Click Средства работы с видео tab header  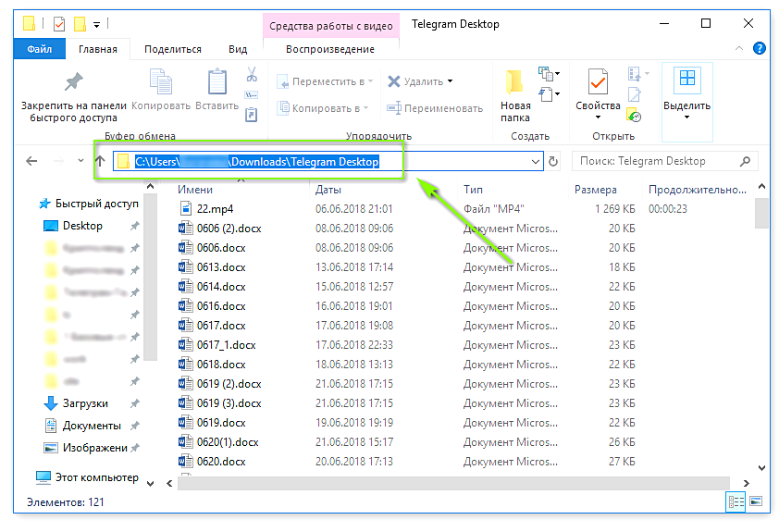click(x=331, y=26)
